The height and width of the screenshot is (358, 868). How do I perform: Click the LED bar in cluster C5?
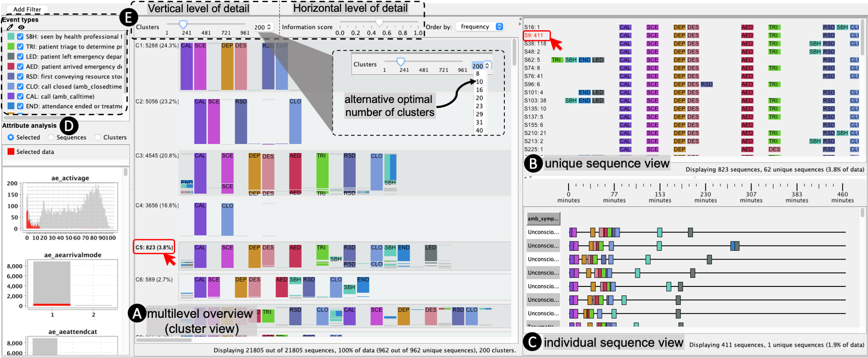point(431,254)
